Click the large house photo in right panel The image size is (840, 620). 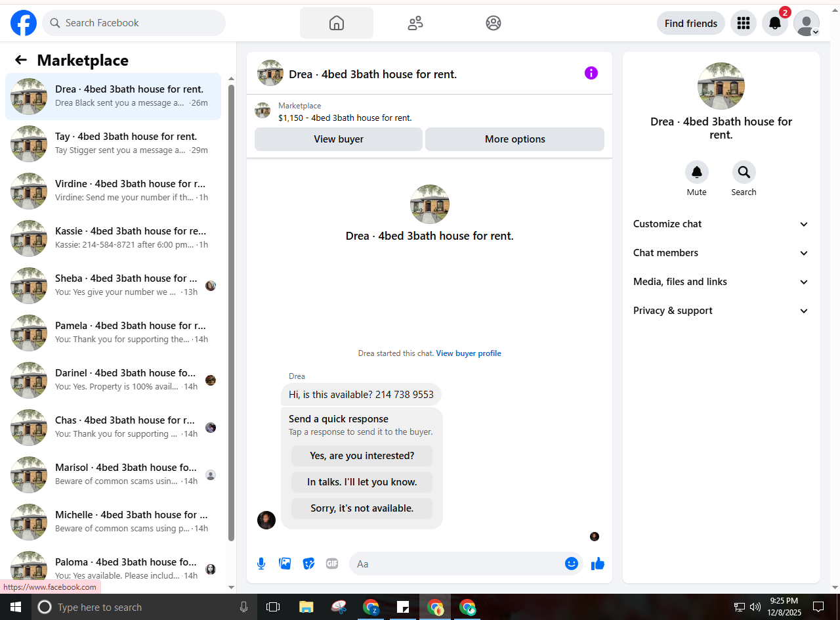tap(721, 86)
